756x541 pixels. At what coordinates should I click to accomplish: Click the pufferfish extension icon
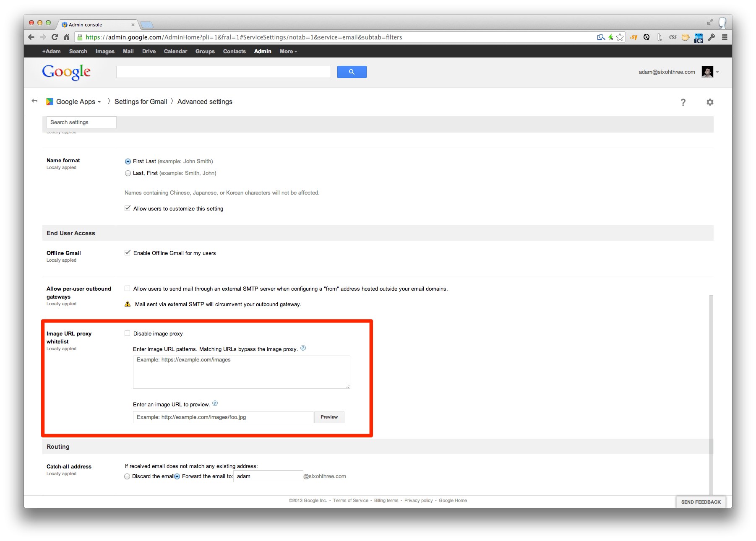[x=686, y=37]
